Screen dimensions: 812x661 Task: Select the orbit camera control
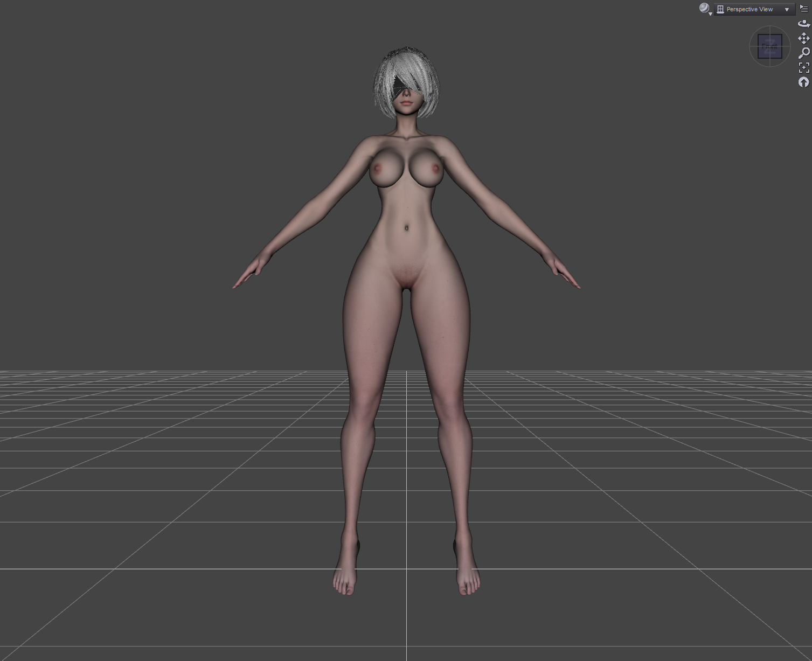tap(804, 24)
